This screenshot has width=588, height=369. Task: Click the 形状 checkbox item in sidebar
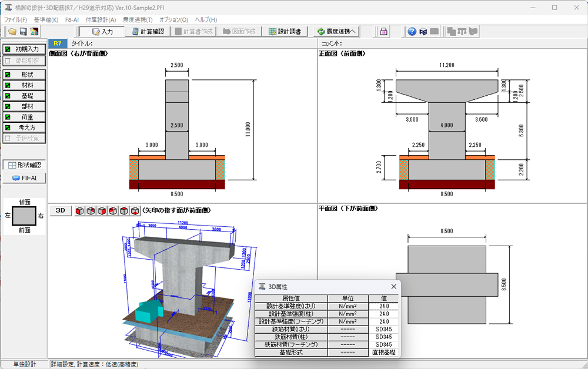click(24, 75)
